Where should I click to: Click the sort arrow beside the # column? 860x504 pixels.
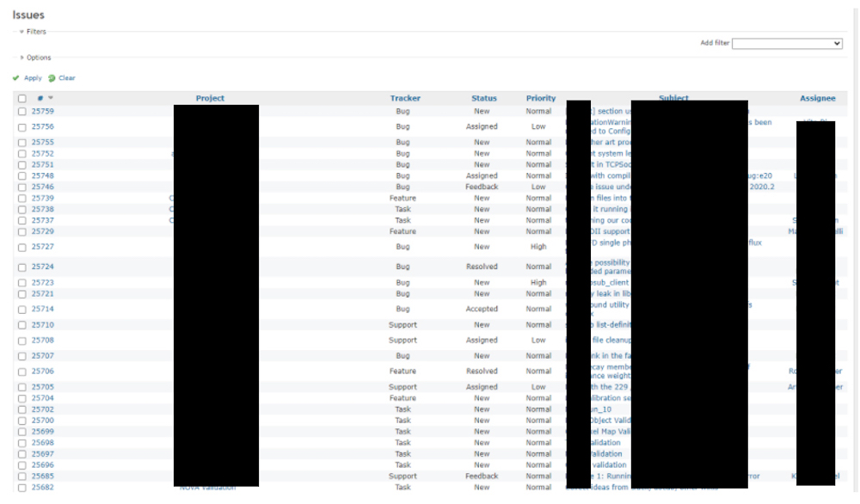pos(50,99)
